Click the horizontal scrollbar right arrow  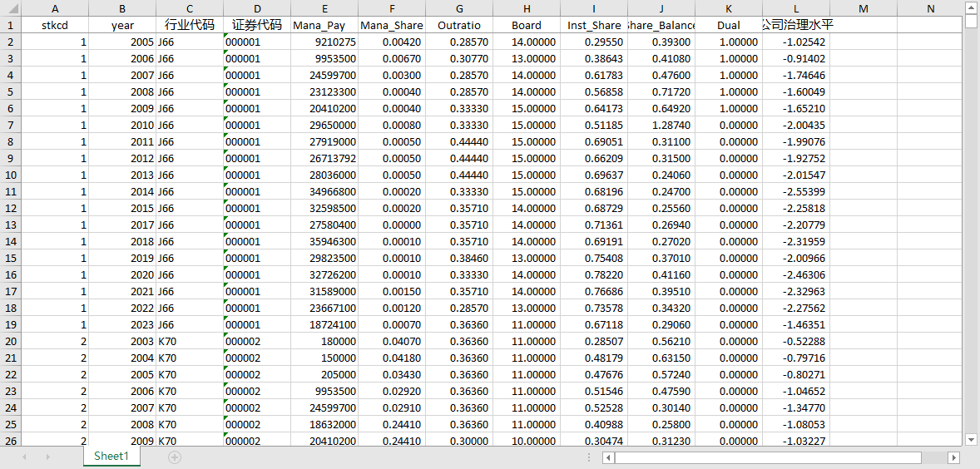point(953,457)
